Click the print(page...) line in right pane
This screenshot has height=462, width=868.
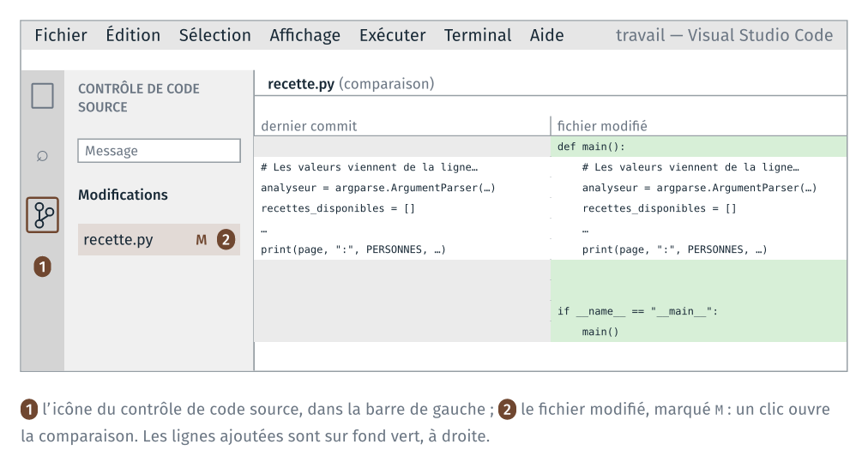pyautogui.click(x=675, y=249)
